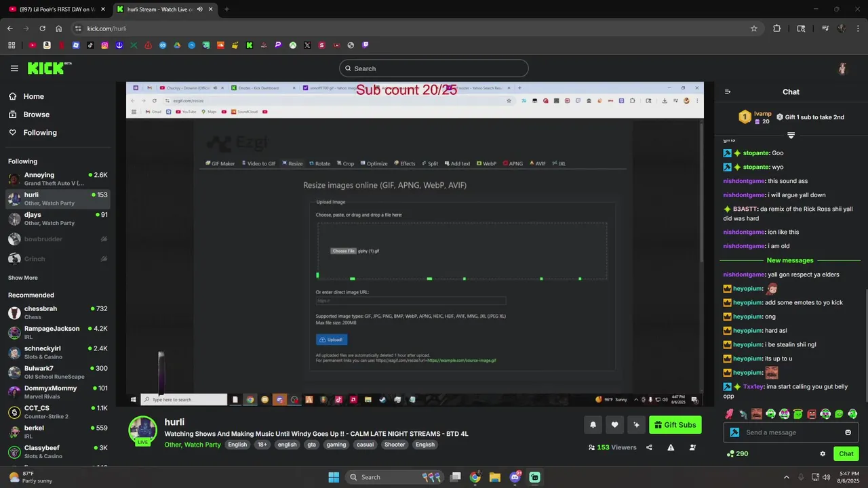This screenshot has width=868, height=488.
Task: Click the Txx1ey username in chat
Action: point(753,386)
